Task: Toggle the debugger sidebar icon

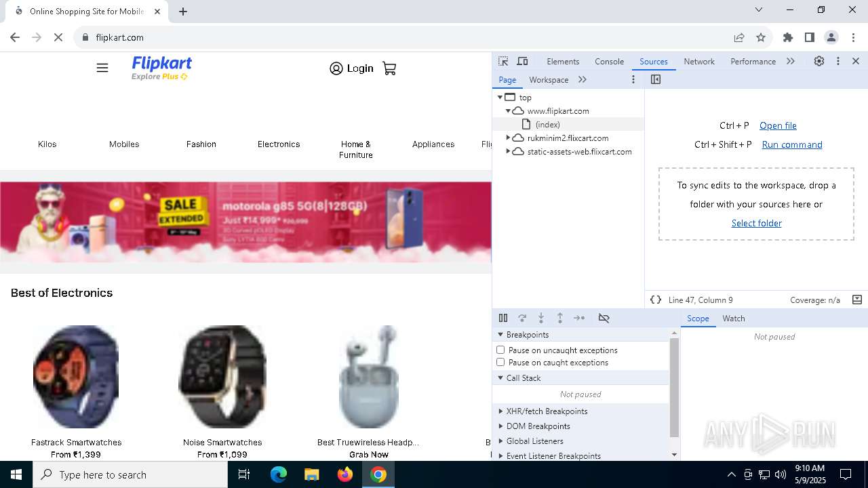Action: coord(857,300)
